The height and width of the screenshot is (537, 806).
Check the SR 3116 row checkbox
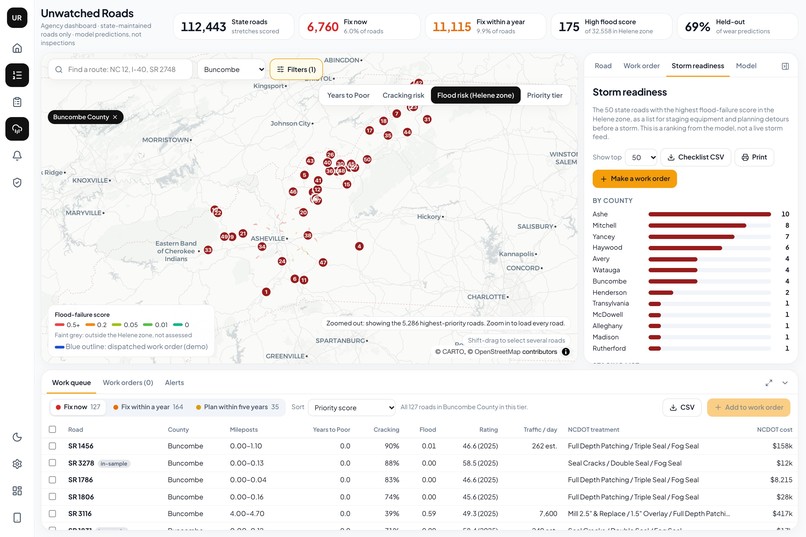pyautogui.click(x=52, y=513)
